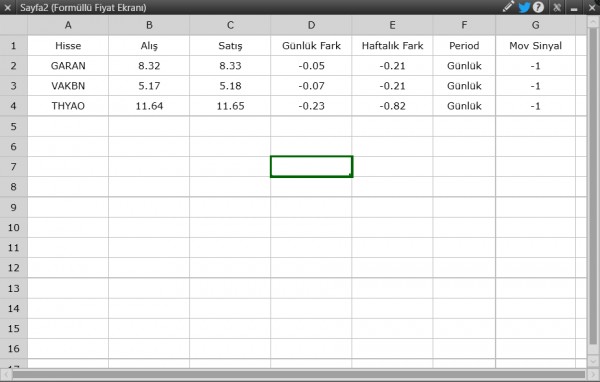Click the horizontal scrollbar track

298,374
